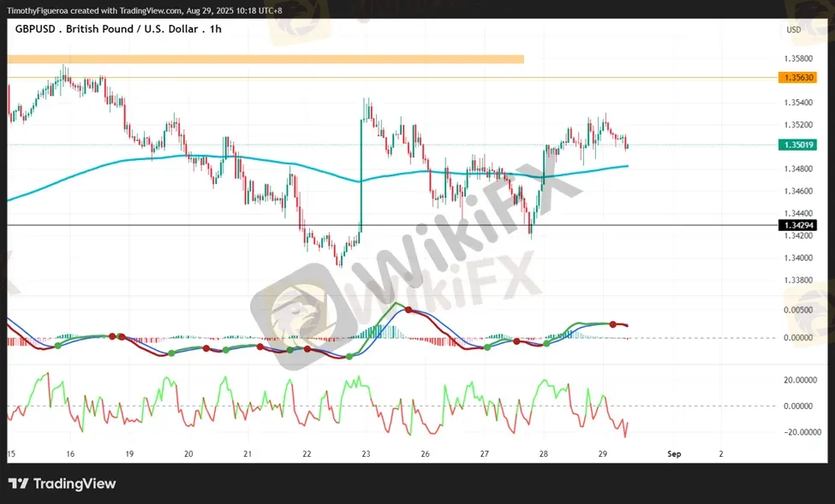Viewport: 835px width, 504px height.
Task: Click the 23 date label on time axis
Action: (x=366, y=454)
